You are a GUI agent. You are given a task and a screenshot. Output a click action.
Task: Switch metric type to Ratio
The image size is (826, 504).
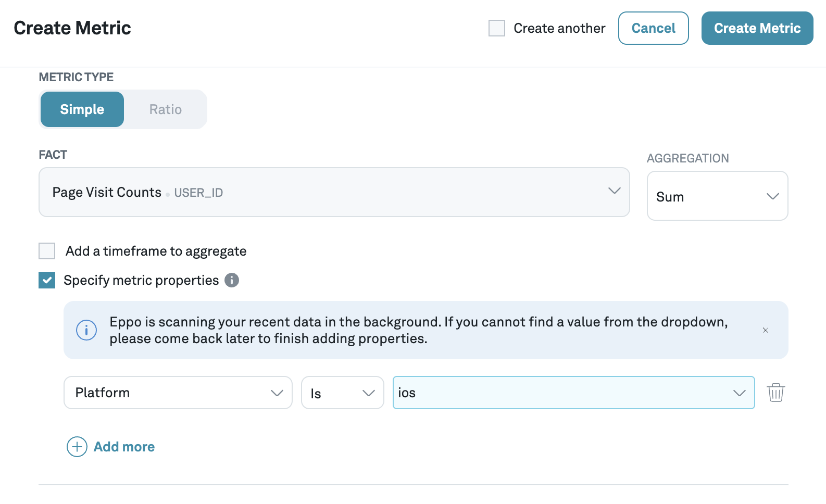[165, 109]
